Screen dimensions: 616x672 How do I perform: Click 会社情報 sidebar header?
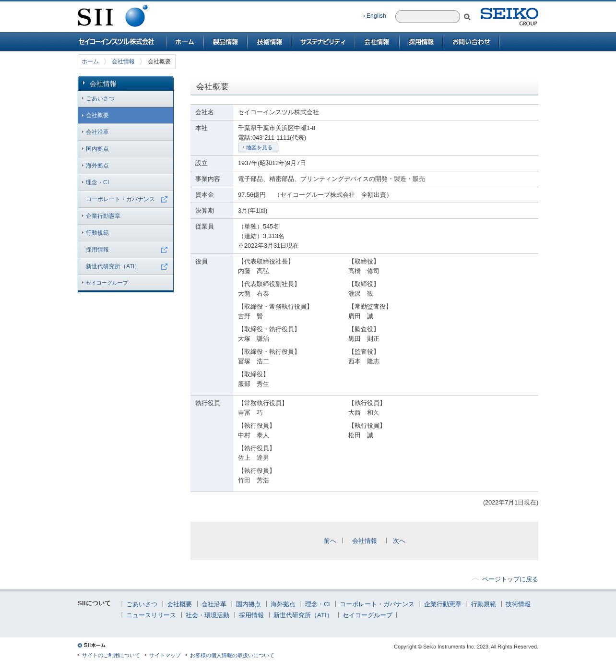[126, 84]
